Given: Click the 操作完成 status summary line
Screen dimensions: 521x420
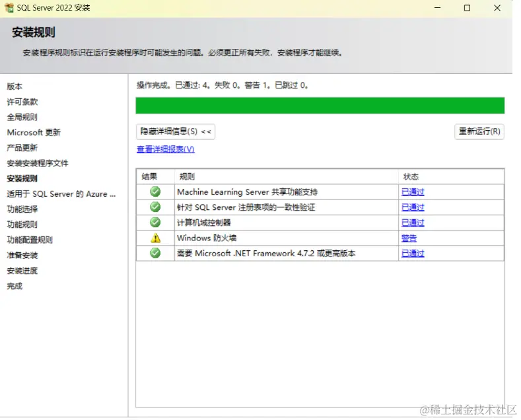Looking at the screenshot, I should [x=223, y=85].
